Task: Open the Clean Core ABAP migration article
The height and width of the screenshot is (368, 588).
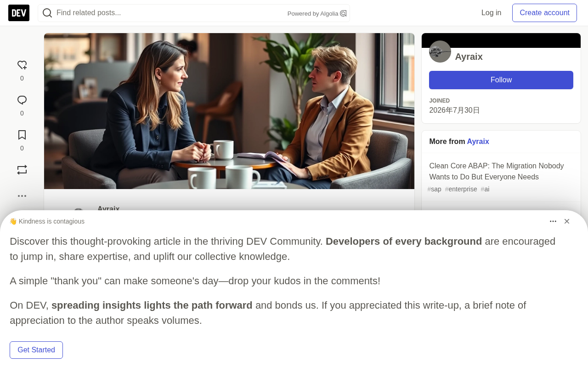Action: (497, 172)
